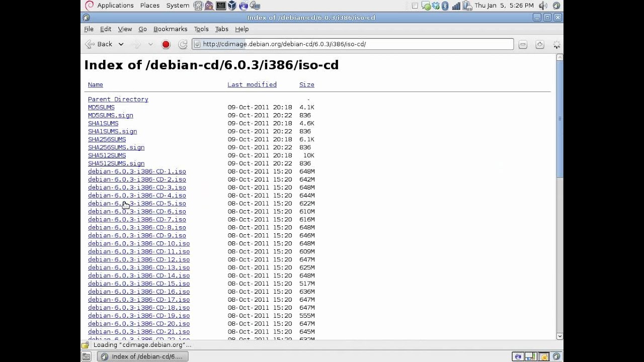Viewport: 644px width, 362px height.
Task: Launch the terminal icon in top panel
Action: [x=220, y=6]
